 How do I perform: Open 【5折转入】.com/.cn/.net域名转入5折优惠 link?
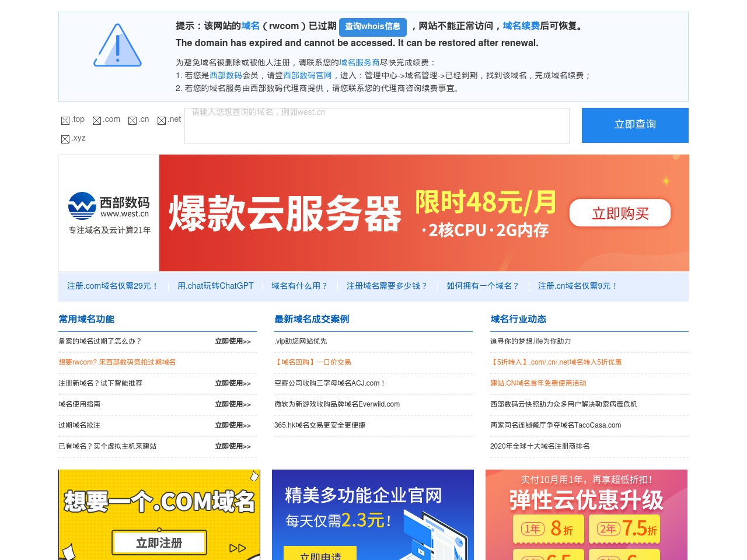(556, 362)
